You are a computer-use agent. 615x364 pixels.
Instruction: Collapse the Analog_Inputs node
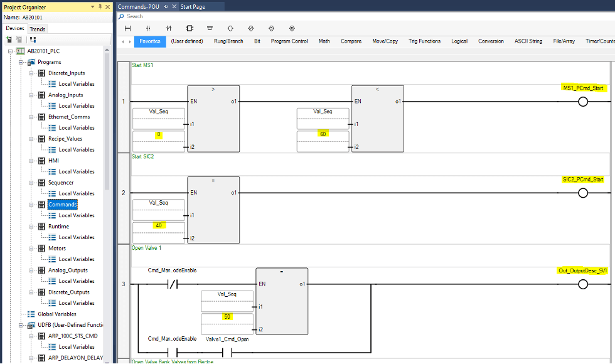tap(31, 95)
